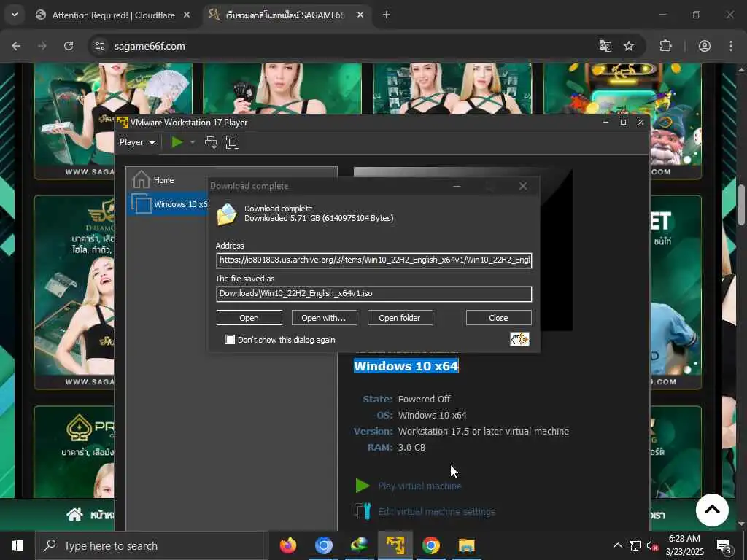Click Open in Download complete dialog
This screenshot has height=560, width=747.
pos(249,318)
